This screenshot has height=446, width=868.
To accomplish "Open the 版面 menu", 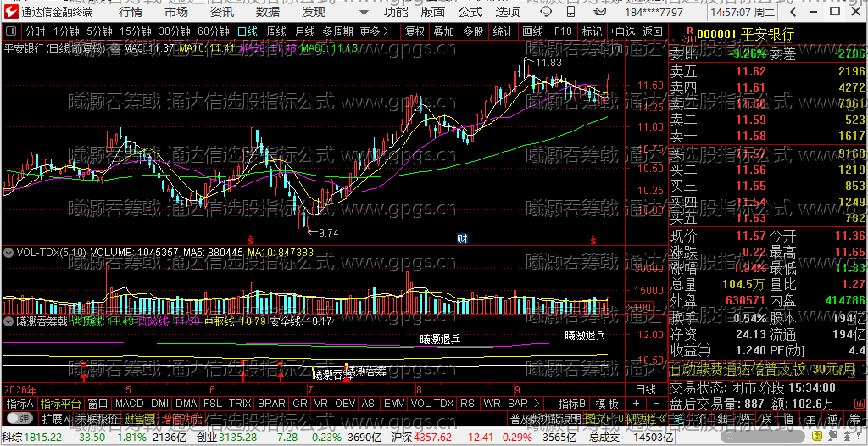I will (432, 12).
